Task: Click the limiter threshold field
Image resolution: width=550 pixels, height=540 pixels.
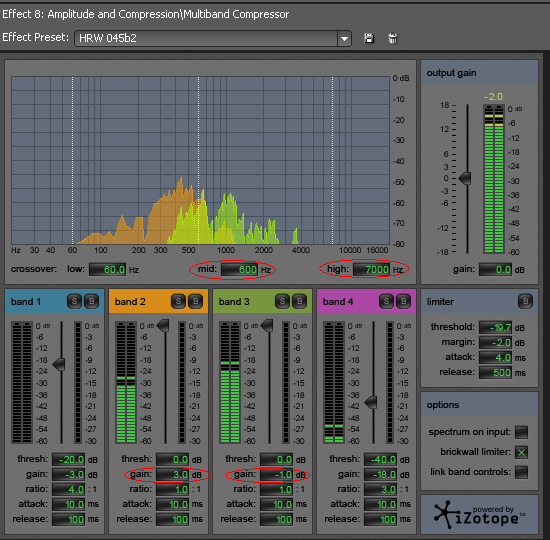Action: 496,327
